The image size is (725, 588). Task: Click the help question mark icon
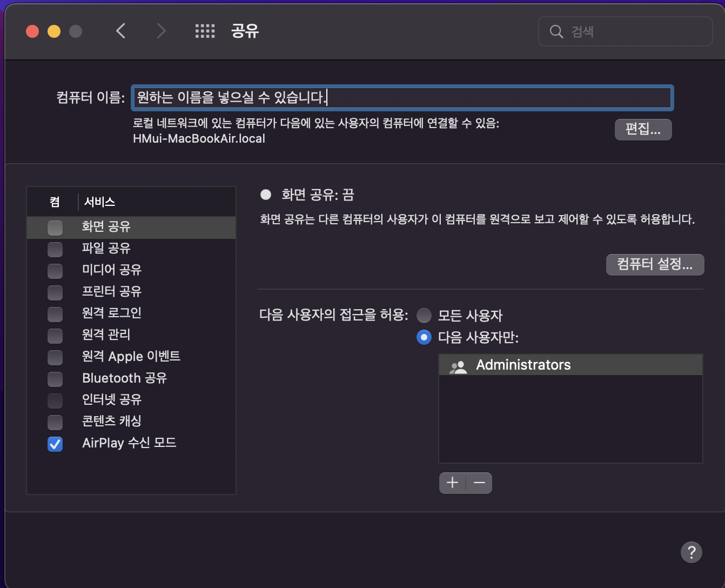click(x=691, y=552)
